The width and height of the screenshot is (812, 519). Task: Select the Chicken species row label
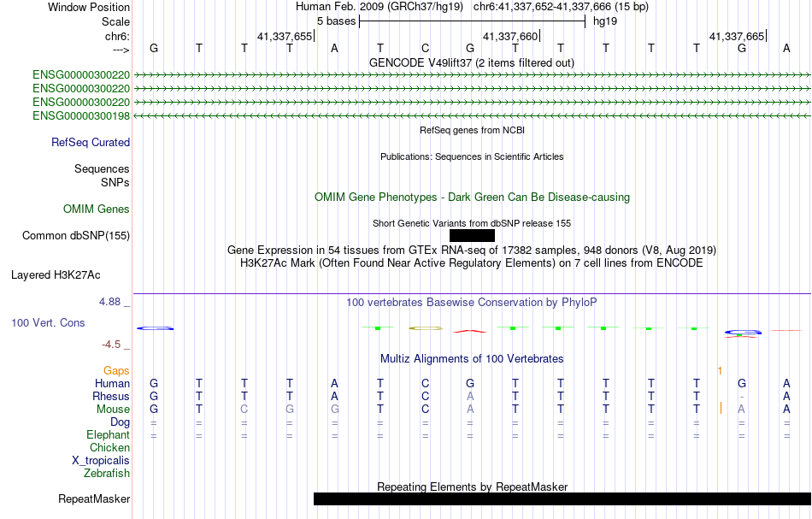pos(109,447)
